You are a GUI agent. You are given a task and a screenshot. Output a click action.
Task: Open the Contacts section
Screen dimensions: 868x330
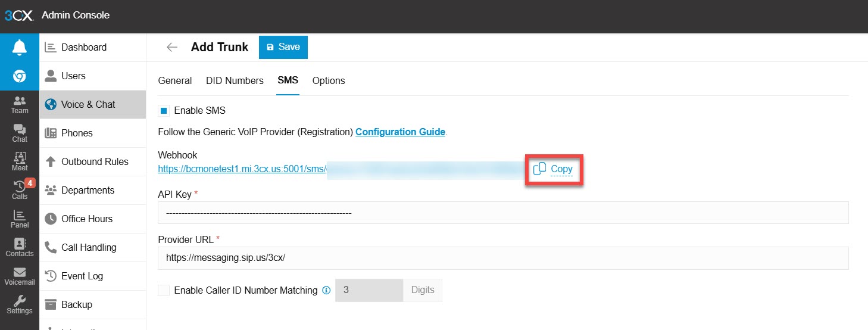20,248
